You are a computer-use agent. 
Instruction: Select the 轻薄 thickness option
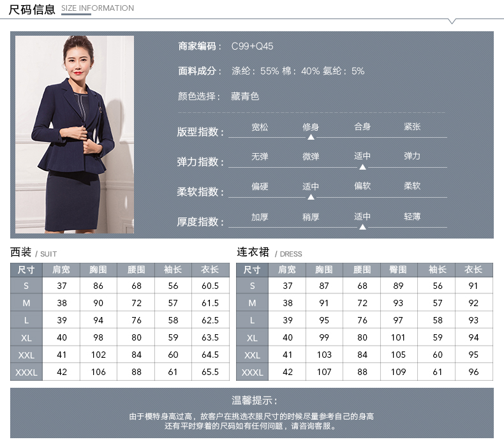(412, 217)
